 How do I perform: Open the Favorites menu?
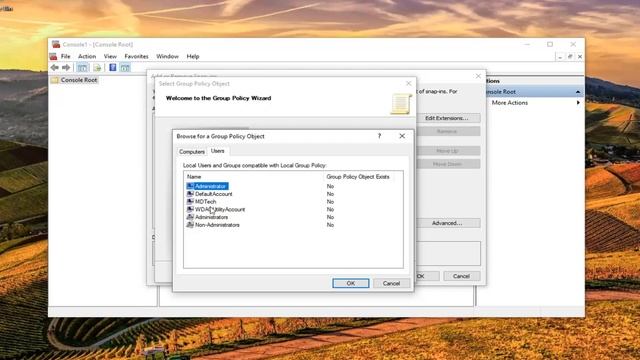pyautogui.click(x=136, y=56)
